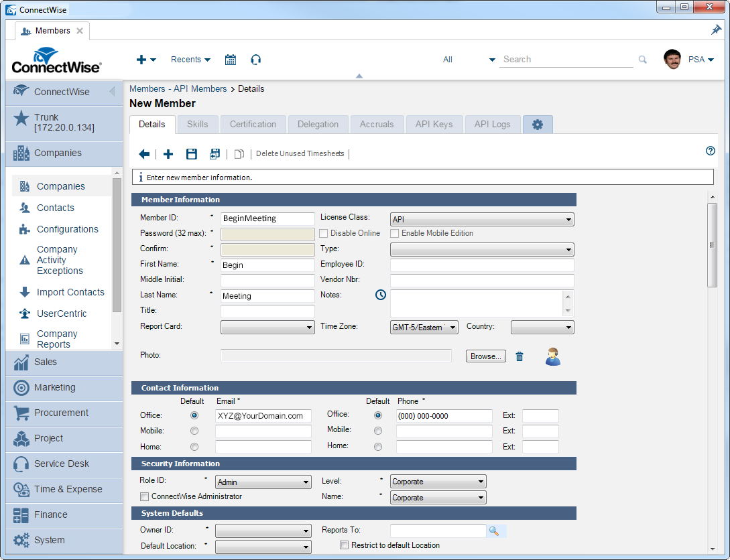Delete the photo using trash icon
Image resolution: width=730 pixels, height=560 pixels.
(x=520, y=356)
